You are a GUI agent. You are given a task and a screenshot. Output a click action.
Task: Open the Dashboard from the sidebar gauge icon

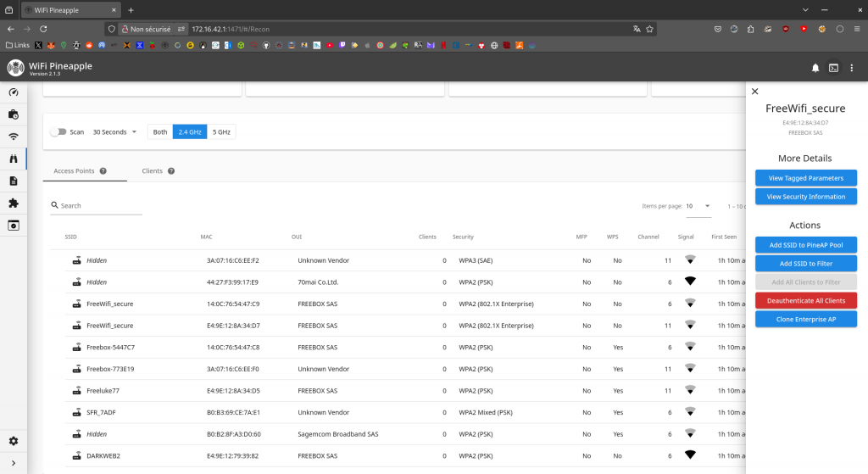(14, 92)
